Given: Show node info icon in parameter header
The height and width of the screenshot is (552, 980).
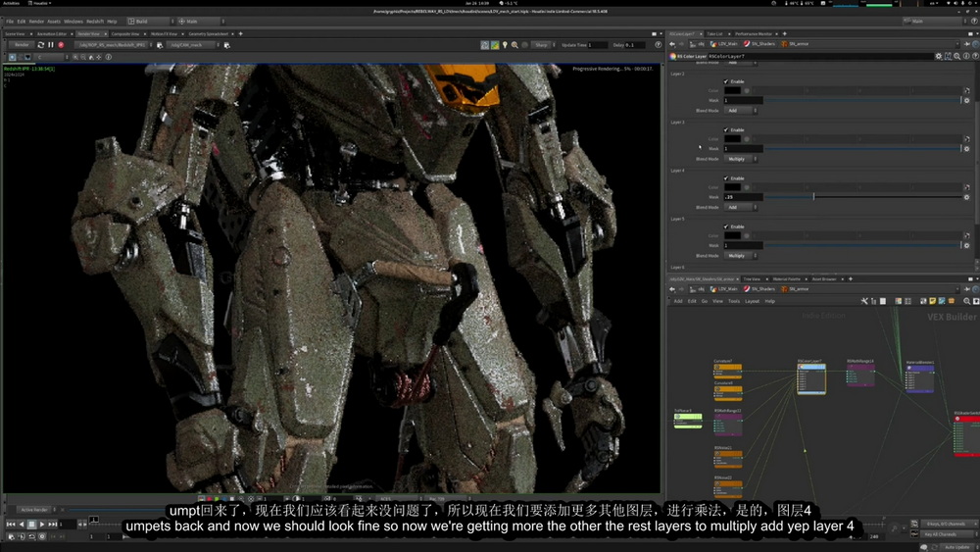Looking at the screenshot, I should 966,56.
